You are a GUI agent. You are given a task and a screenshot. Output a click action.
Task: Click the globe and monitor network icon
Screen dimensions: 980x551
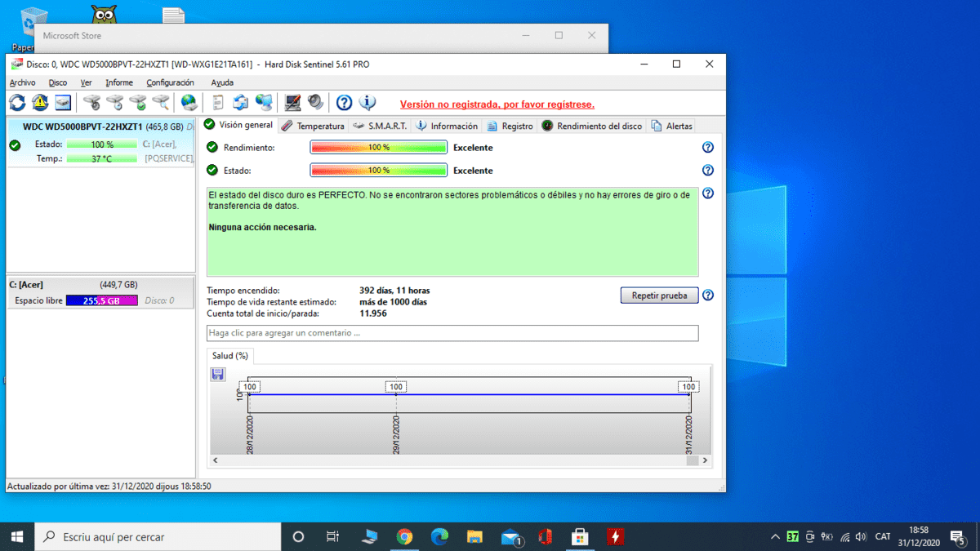point(263,103)
